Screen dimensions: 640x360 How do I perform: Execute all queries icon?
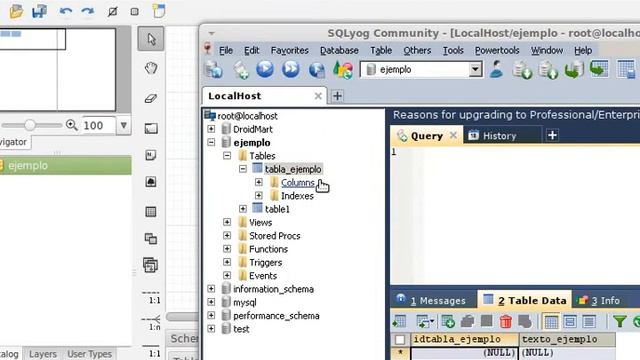[x=290, y=69]
